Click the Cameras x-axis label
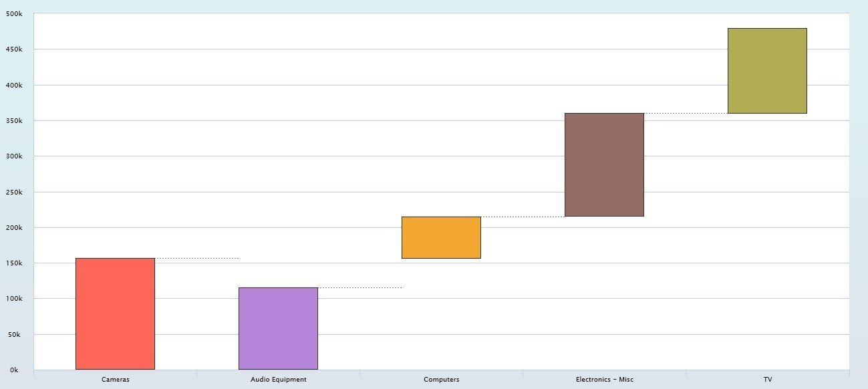The image size is (868, 389). (116, 380)
